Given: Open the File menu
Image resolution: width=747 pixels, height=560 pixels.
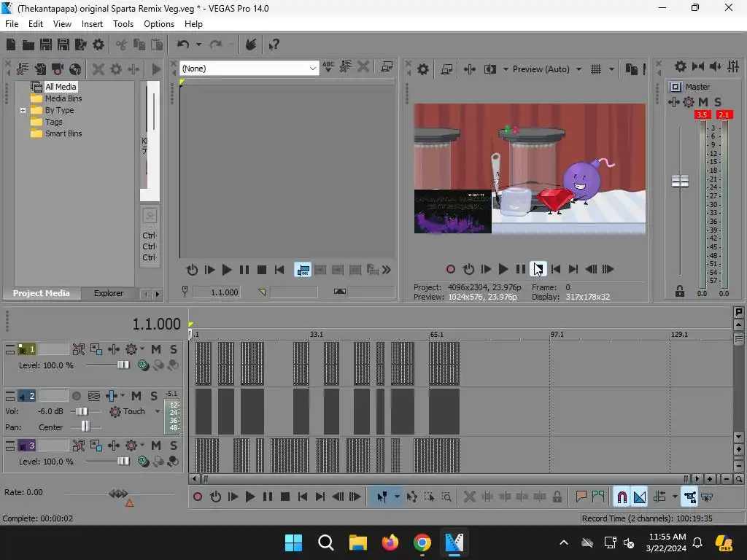Looking at the screenshot, I should (x=12, y=24).
